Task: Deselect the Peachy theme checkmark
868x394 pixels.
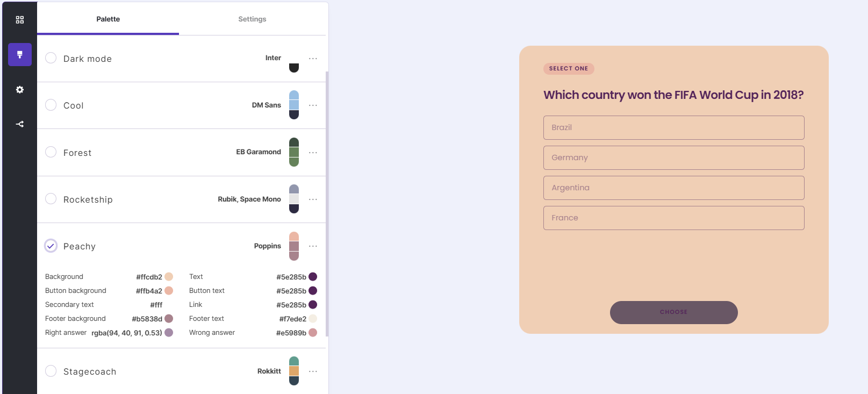Action: coord(51,246)
